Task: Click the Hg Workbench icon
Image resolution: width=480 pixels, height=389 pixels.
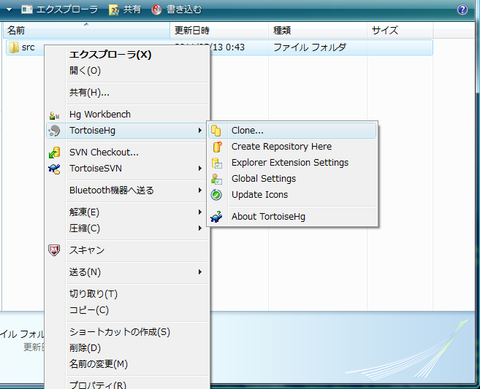Action: coord(54,115)
